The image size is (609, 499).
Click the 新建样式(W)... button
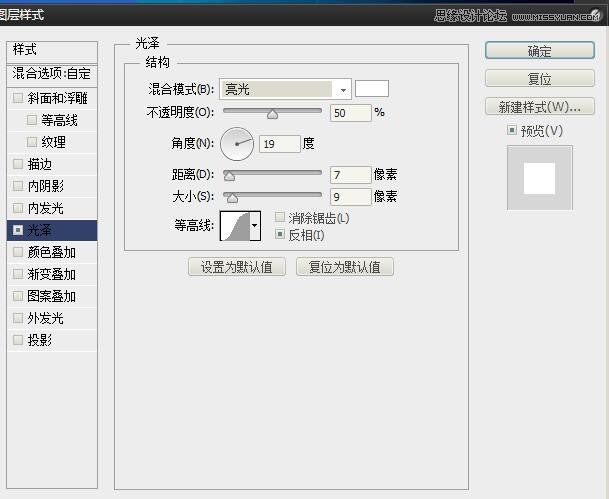[x=539, y=107]
